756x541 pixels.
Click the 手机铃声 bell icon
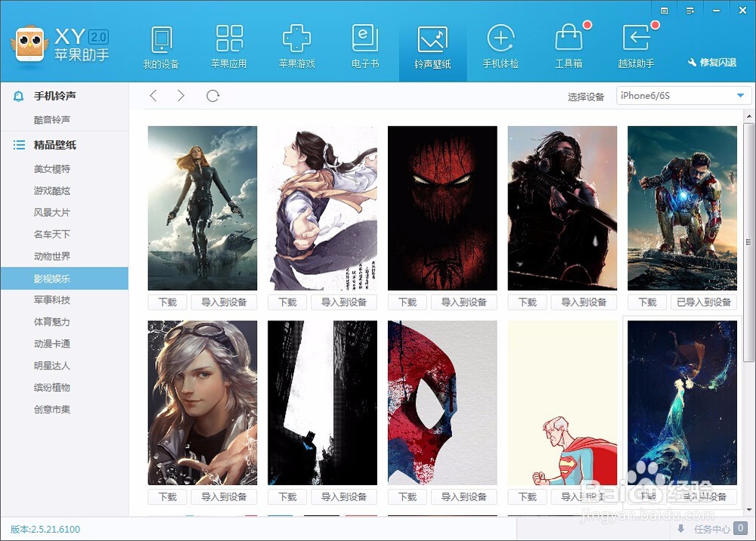tap(18, 96)
